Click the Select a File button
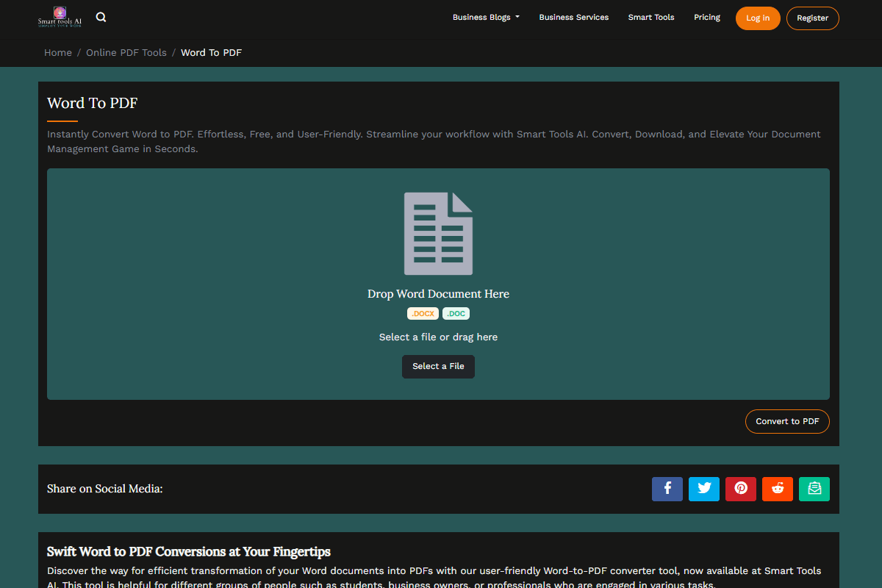The image size is (882, 588). pos(438,367)
